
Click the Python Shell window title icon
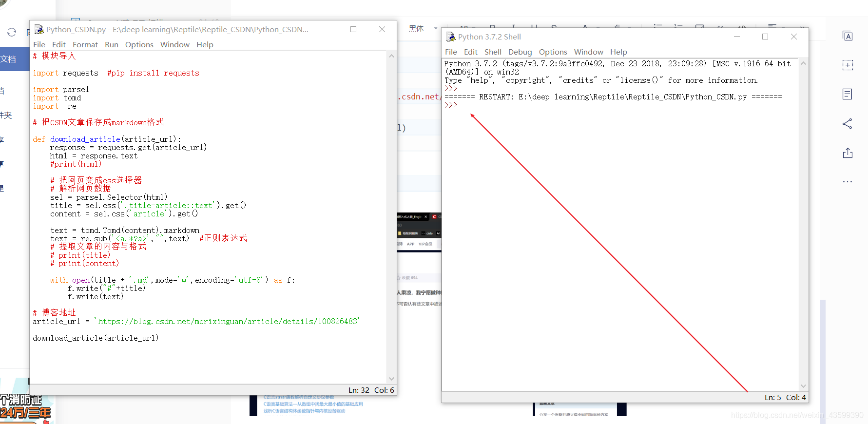click(451, 37)
